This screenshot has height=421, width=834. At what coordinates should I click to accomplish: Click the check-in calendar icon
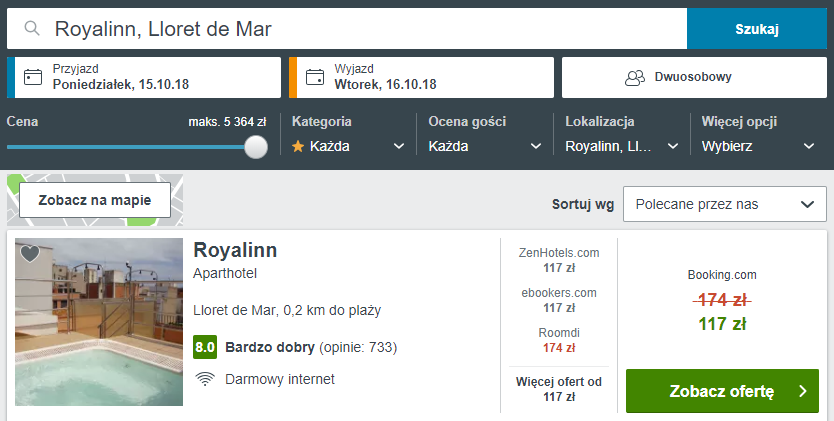click(33, 77)
